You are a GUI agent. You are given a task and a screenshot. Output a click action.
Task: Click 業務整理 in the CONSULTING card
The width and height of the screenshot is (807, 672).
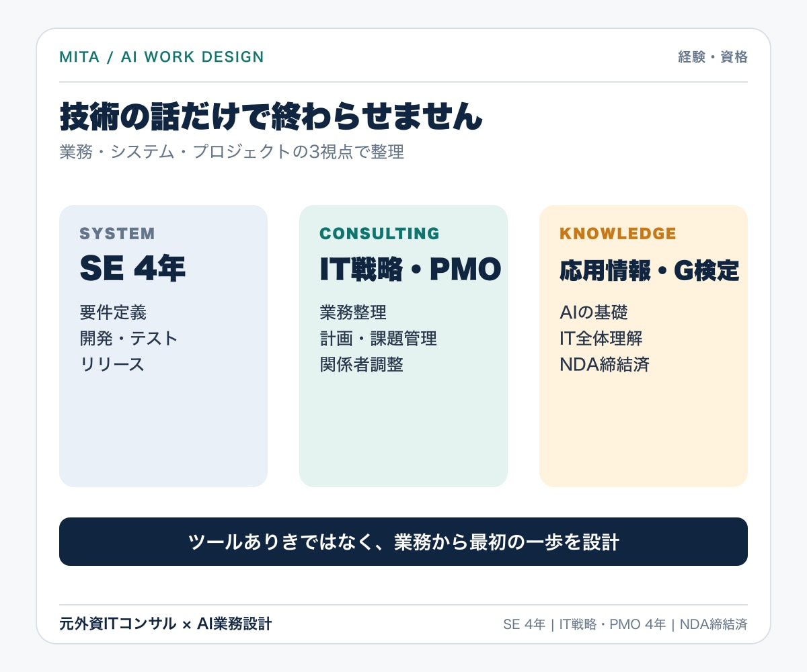[x=353, y=312]
